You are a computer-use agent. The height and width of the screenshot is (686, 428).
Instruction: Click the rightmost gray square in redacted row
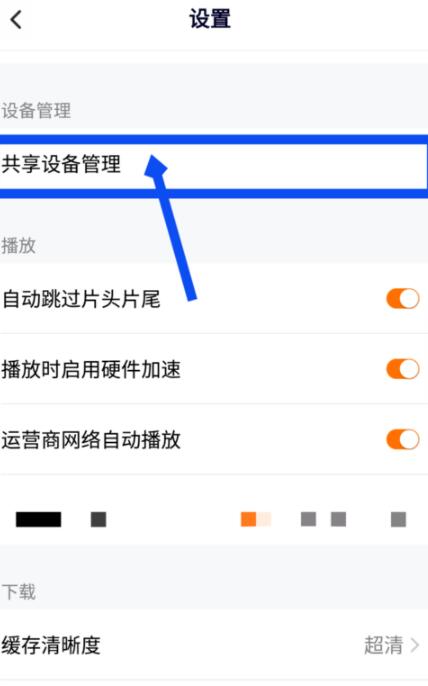pos(398,519)
